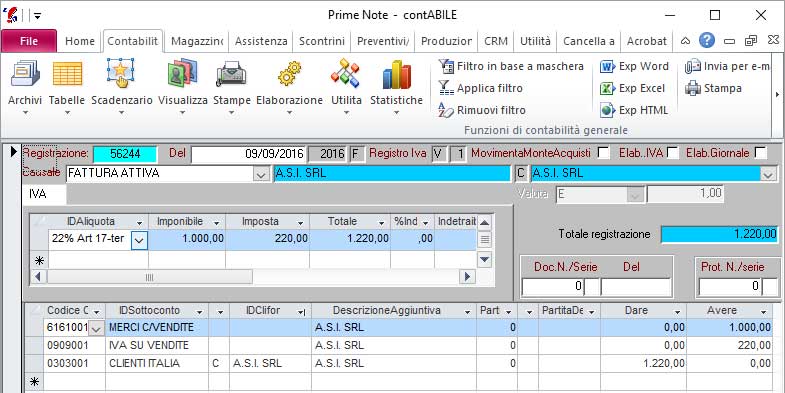Switch to the Magazzino tab
Viewport: 785px width, 393px height.
coord(196,41)
